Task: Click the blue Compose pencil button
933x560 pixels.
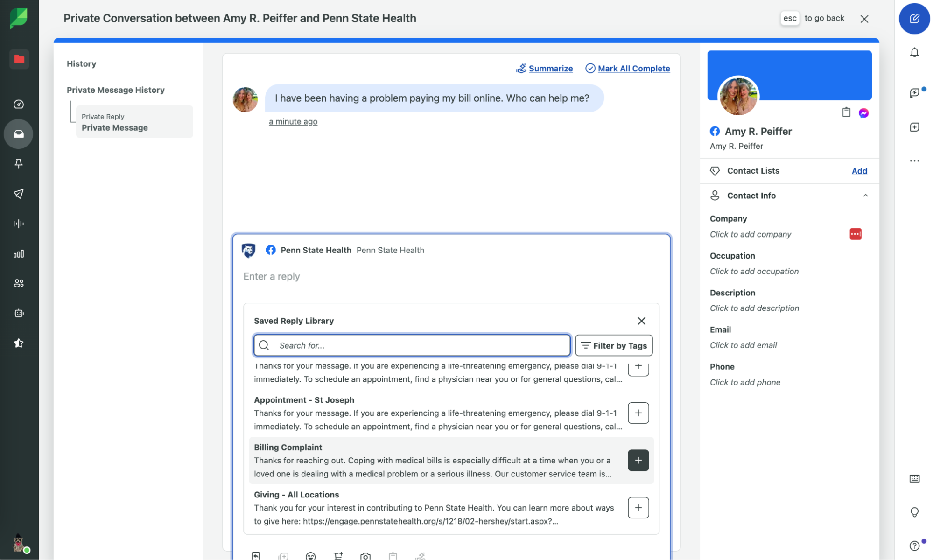Action: (914, 19)
